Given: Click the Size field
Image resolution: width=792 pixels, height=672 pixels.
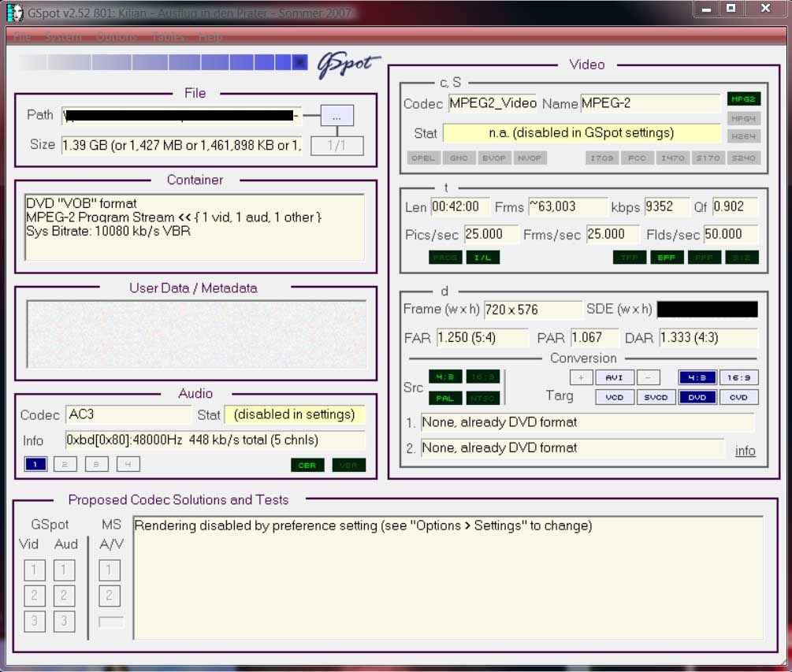Looking at the screenshot, I should 181,145.
